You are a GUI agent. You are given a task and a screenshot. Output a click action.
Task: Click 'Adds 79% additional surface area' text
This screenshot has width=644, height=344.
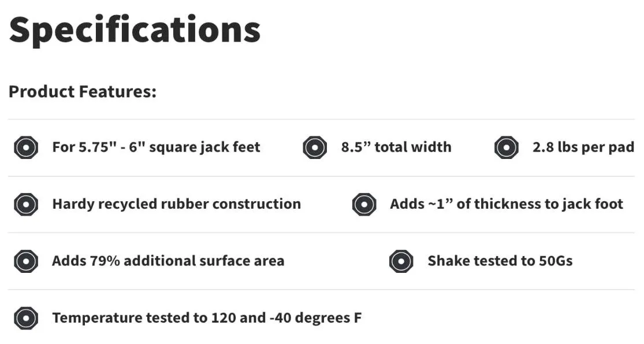(168, 261)
